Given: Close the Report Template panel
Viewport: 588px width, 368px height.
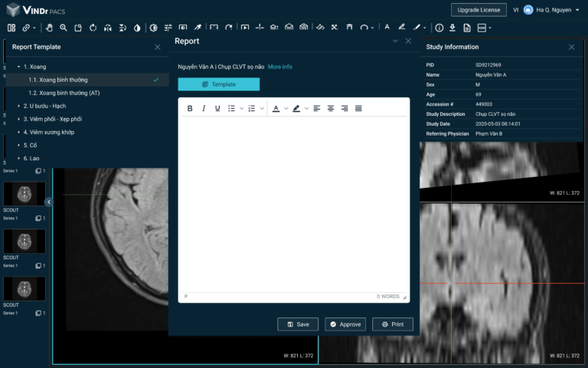Looking at the screenshot, I should [x=158, y=47].
